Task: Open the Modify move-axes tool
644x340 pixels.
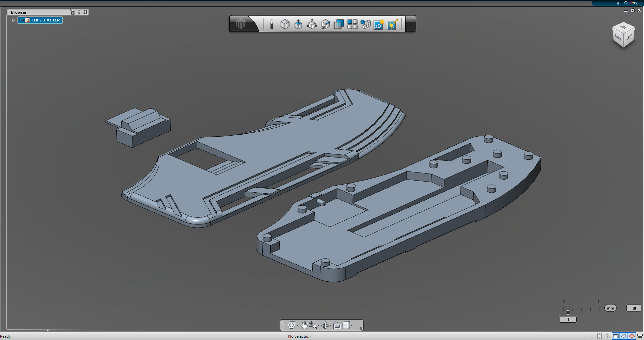Action: (x=312, y=24)
